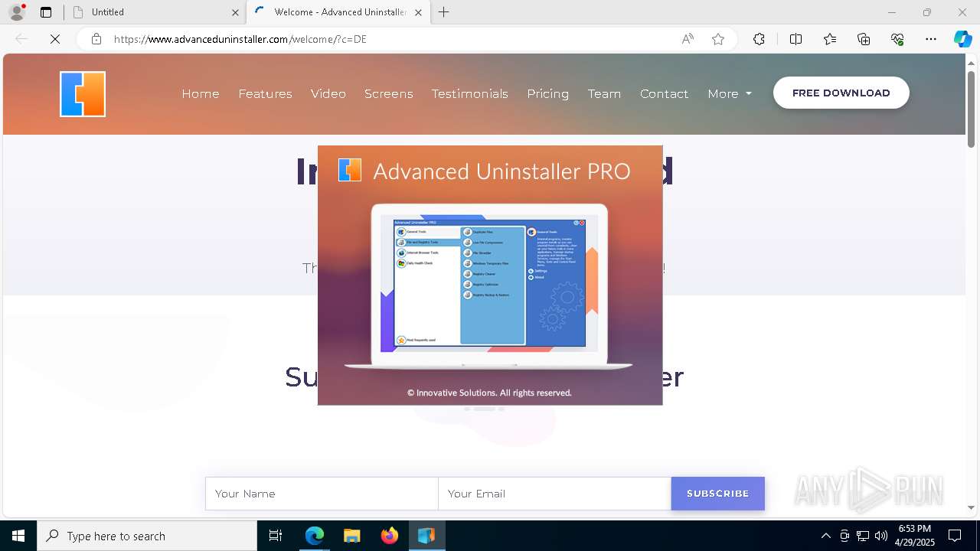
Task: Open Windows Start menu
Action: (x=18, y=536)
